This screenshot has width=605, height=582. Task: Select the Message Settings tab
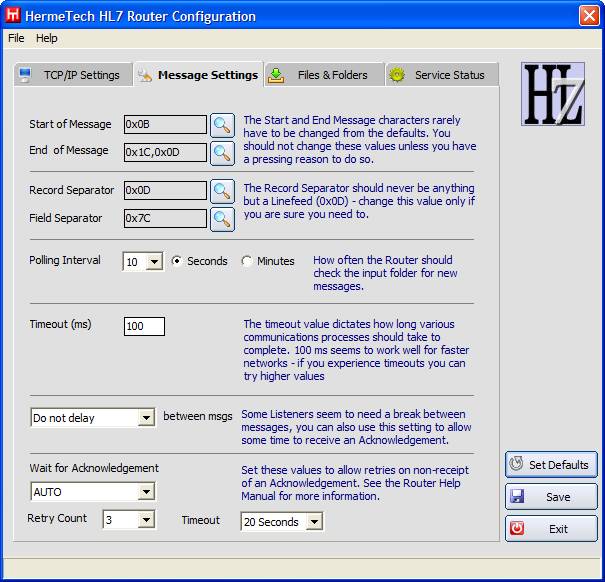point(199,74)
